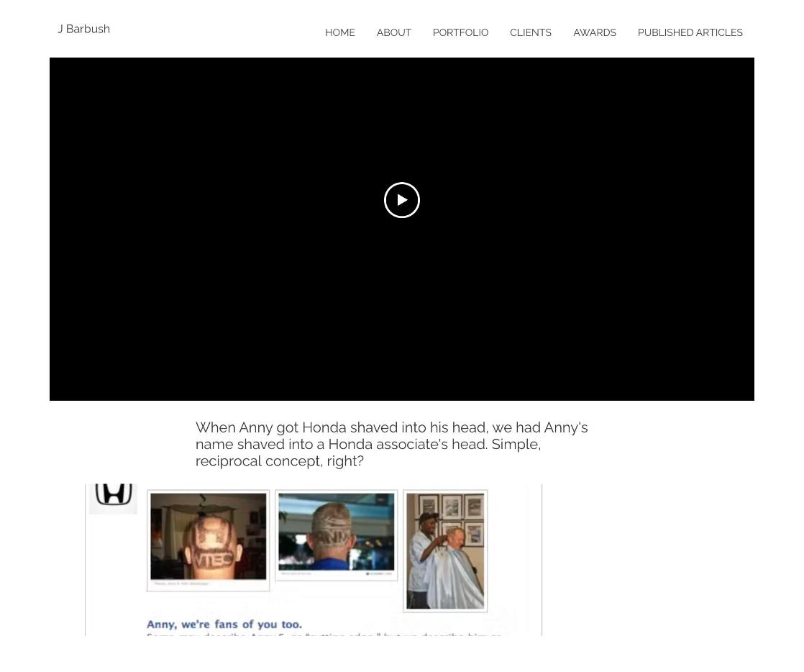Screen dimensions: 804x672
Task: Click the phrase "reciprocal concept, right?"
Action: click(x=280, y=461)
